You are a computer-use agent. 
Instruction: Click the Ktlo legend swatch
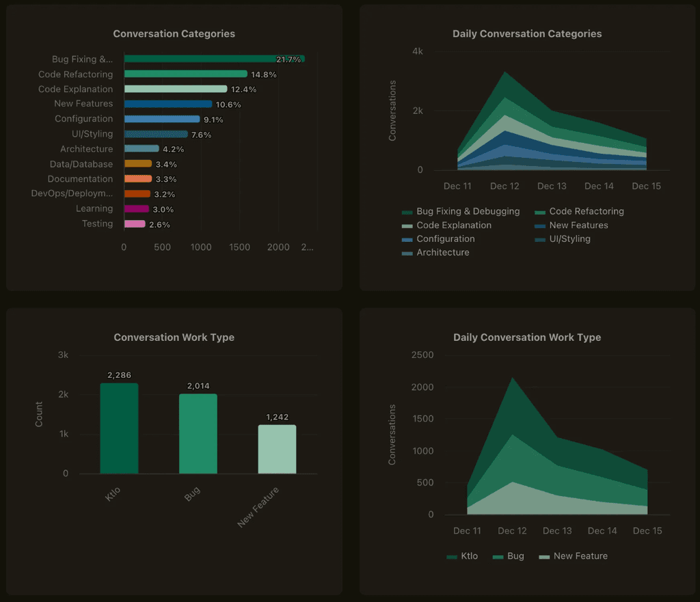pos(452,556)
